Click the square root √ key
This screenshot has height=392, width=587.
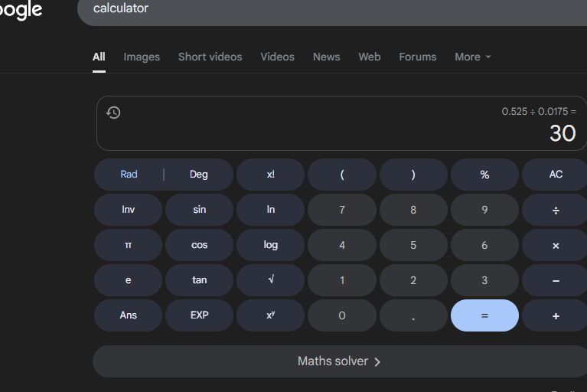271,280
